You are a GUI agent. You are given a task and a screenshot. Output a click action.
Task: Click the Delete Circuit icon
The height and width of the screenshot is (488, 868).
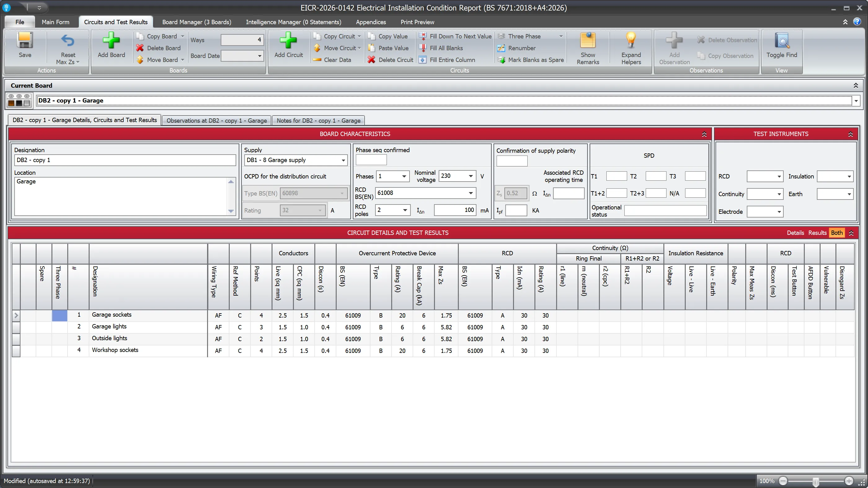[371, 59]
